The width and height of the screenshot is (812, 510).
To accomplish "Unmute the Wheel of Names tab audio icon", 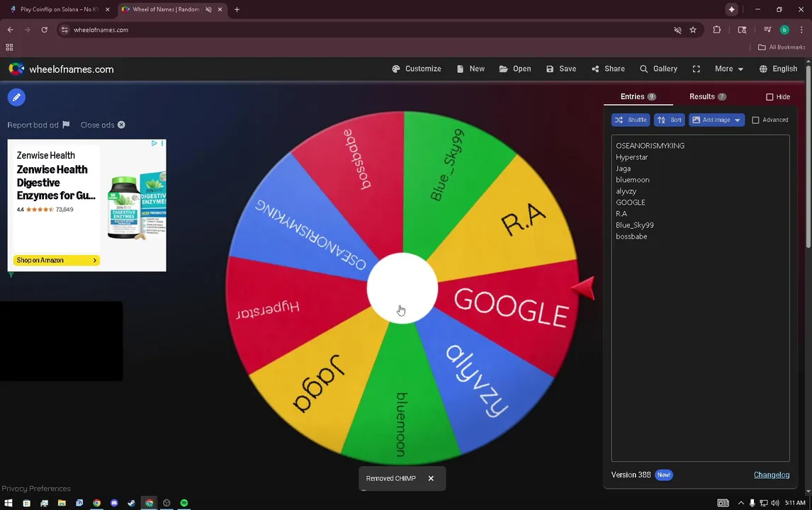I will coord(208,9).
